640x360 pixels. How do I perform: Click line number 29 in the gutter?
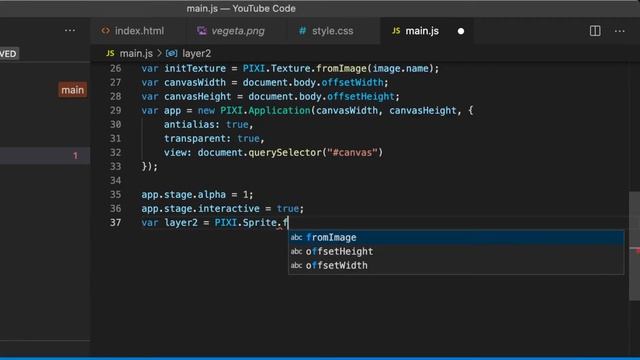tap(116, 110)
